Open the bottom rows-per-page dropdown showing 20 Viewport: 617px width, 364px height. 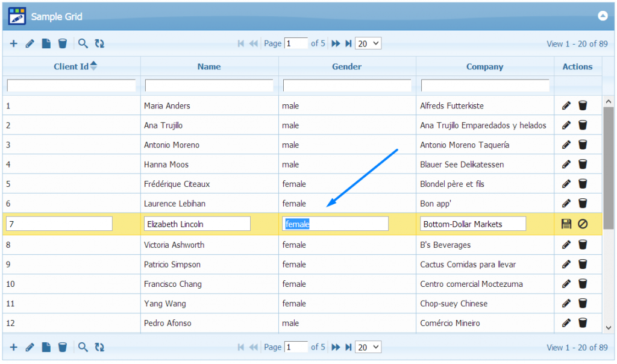(368, 347)
